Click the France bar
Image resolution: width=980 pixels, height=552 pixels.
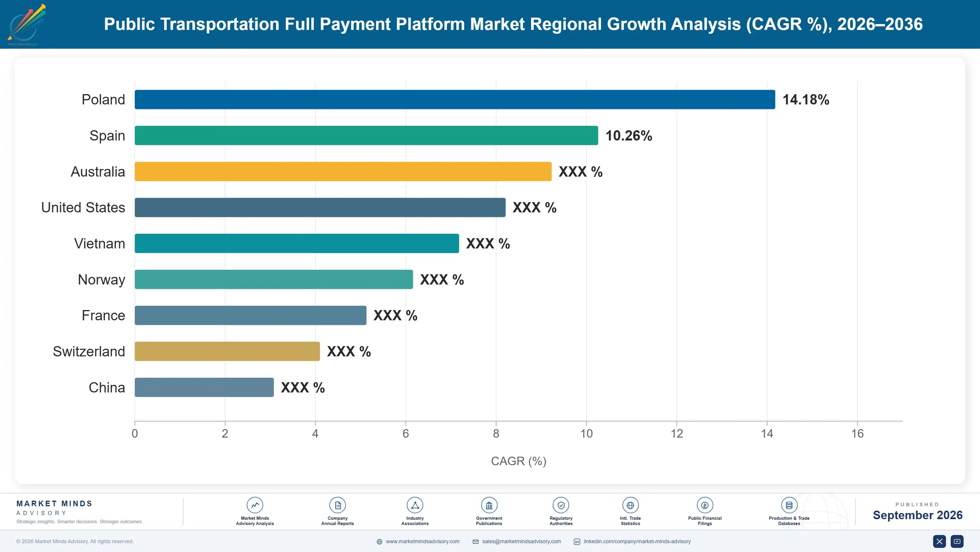(250, 315)
